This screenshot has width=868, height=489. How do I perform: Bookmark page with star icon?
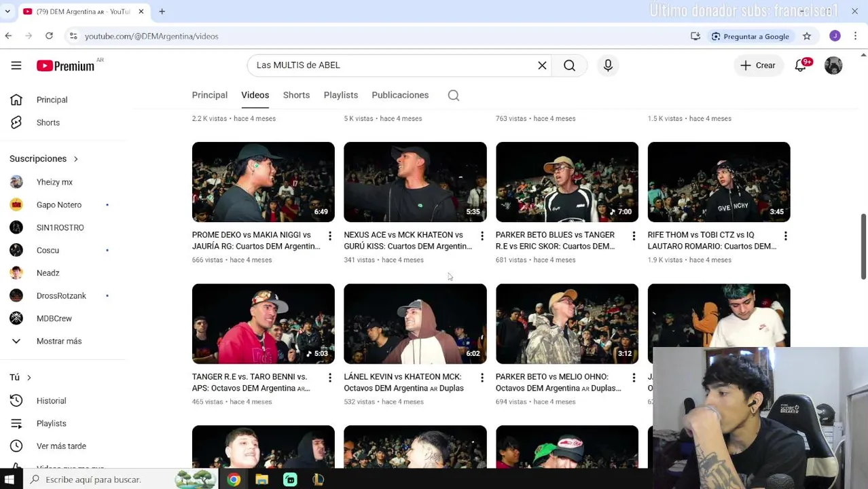(807, 36)
